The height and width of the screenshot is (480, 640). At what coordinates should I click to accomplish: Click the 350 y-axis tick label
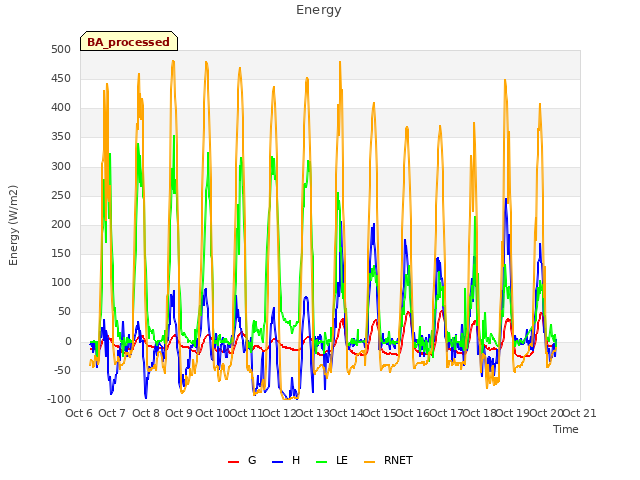coord(61,137)
